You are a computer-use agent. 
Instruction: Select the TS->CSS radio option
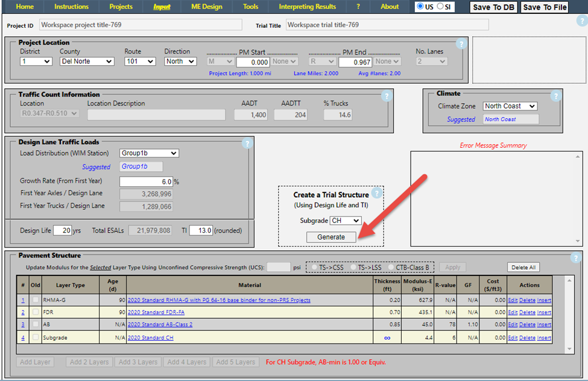314,267
